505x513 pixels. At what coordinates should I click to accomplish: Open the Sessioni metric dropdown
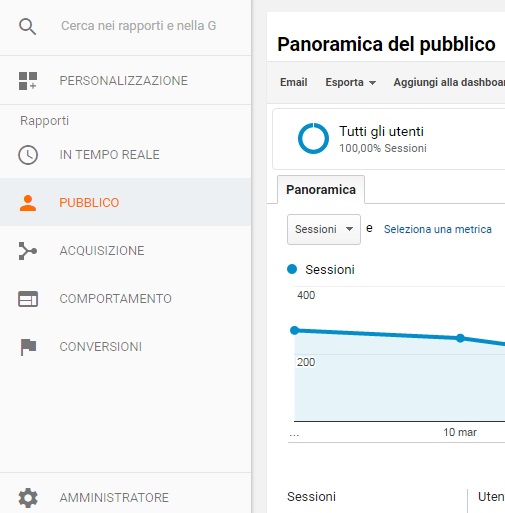[x=324, y=229]
